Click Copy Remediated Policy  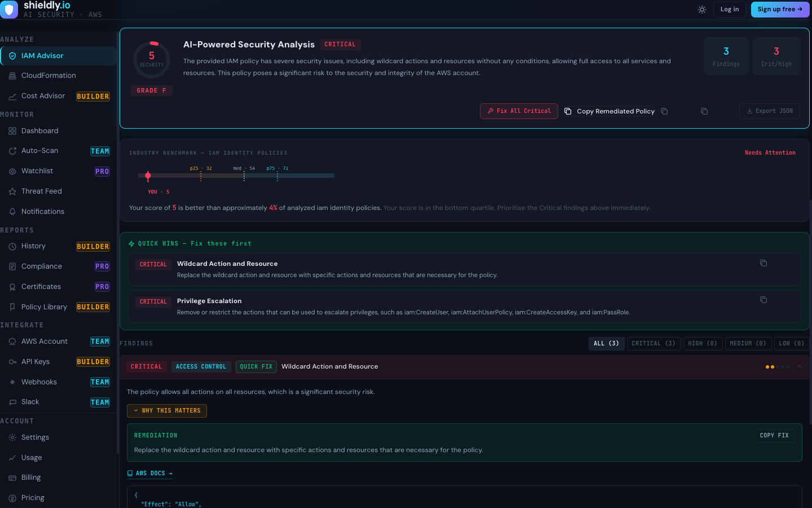(x=610, y=111)
